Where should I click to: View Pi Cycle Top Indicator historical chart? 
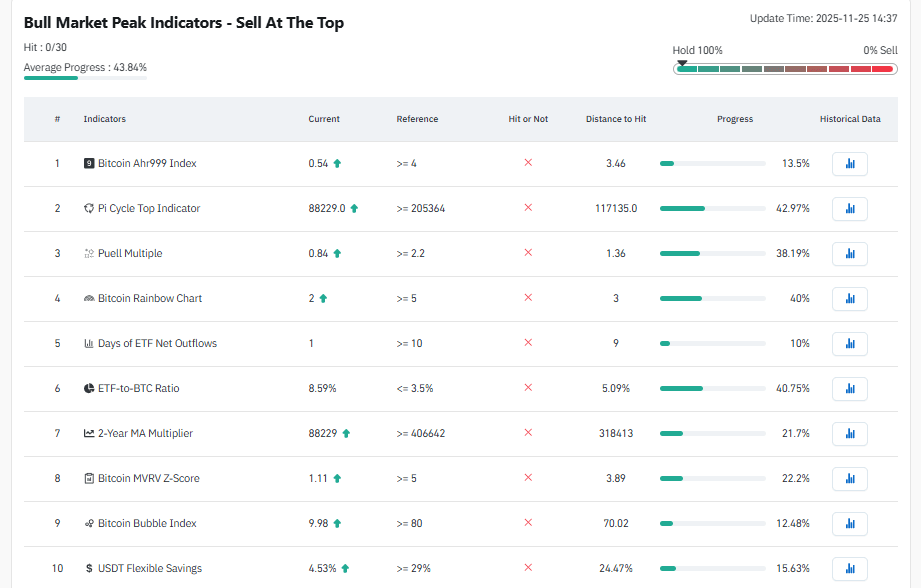849,208
